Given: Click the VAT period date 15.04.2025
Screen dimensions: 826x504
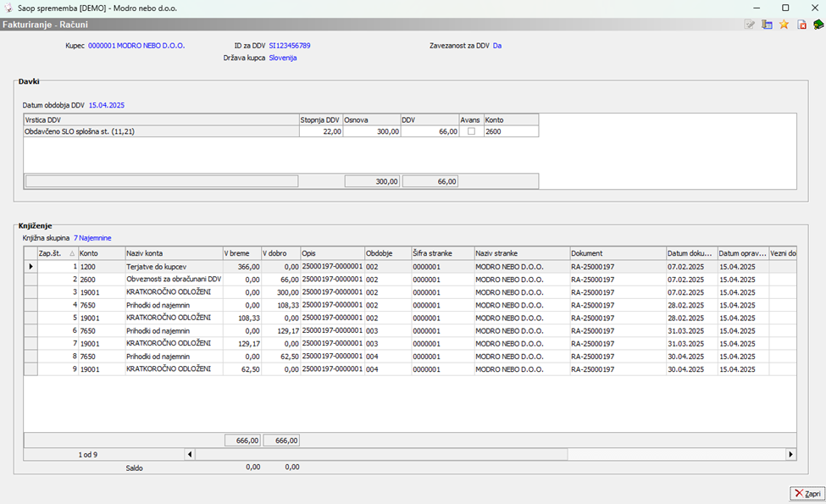Looking at the screenshot, I should tap(107, 105).
